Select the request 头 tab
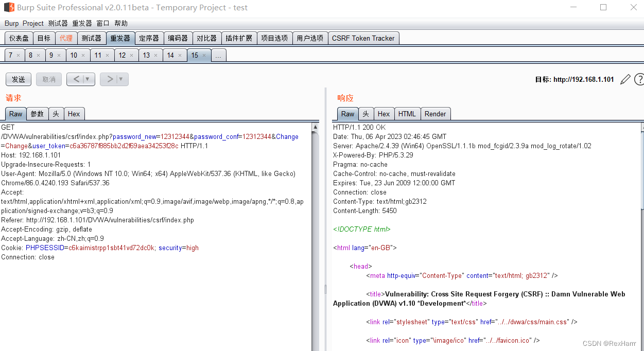The image size is (644, 351). pyautogui.click(x=56, y=114)
